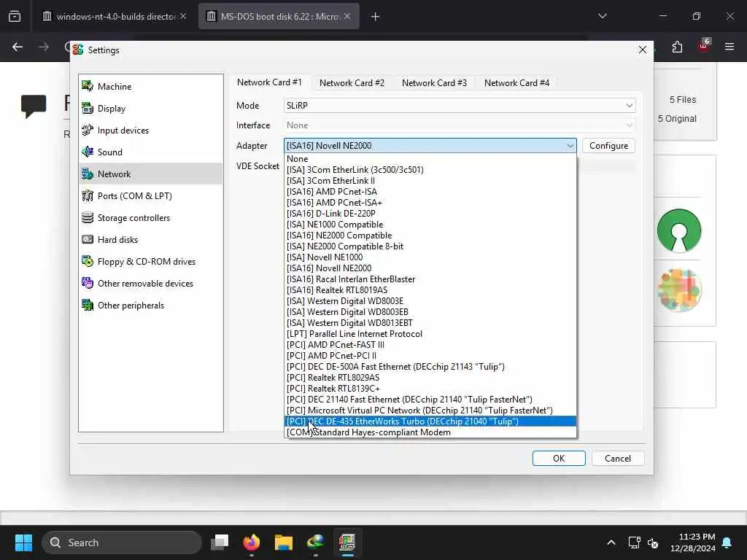Select [PCI] DEC DE-435 EtherWorks Turbo
The width and height of the screenshot is (747, 560).
pos(430,422)
